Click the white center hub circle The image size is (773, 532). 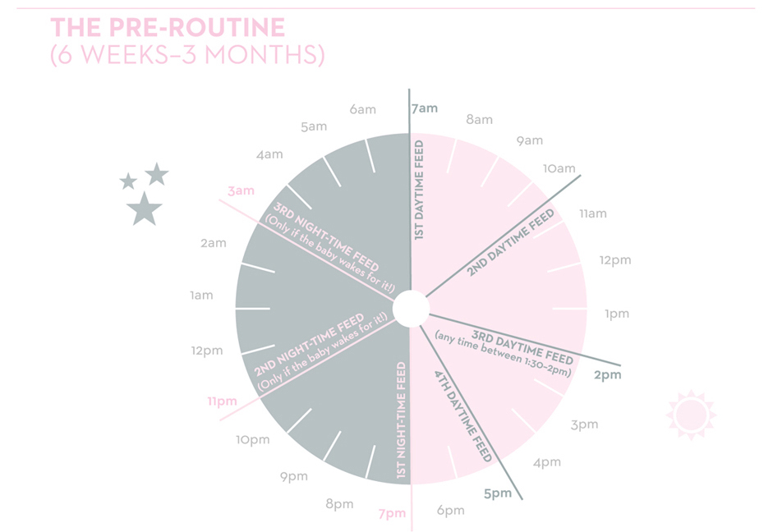coord(412,309)
